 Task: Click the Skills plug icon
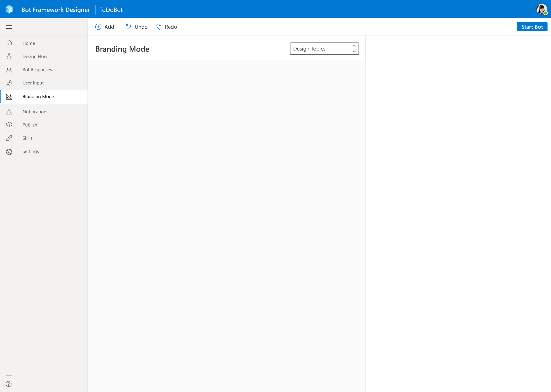(9, 138)
